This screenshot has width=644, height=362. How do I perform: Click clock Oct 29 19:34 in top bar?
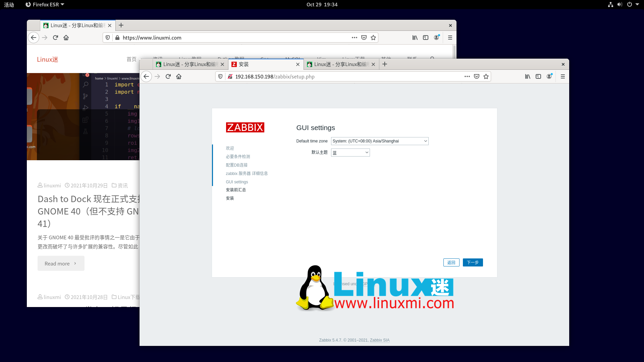click(x=322, y=4)
